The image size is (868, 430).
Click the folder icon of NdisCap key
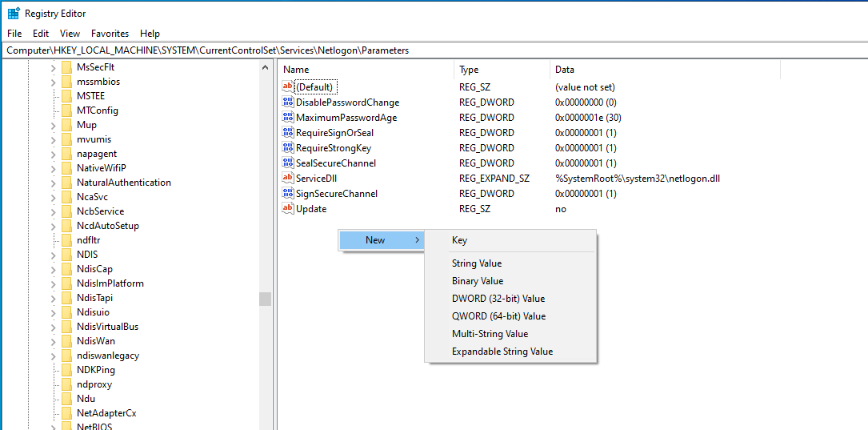(x=67, y=269)
